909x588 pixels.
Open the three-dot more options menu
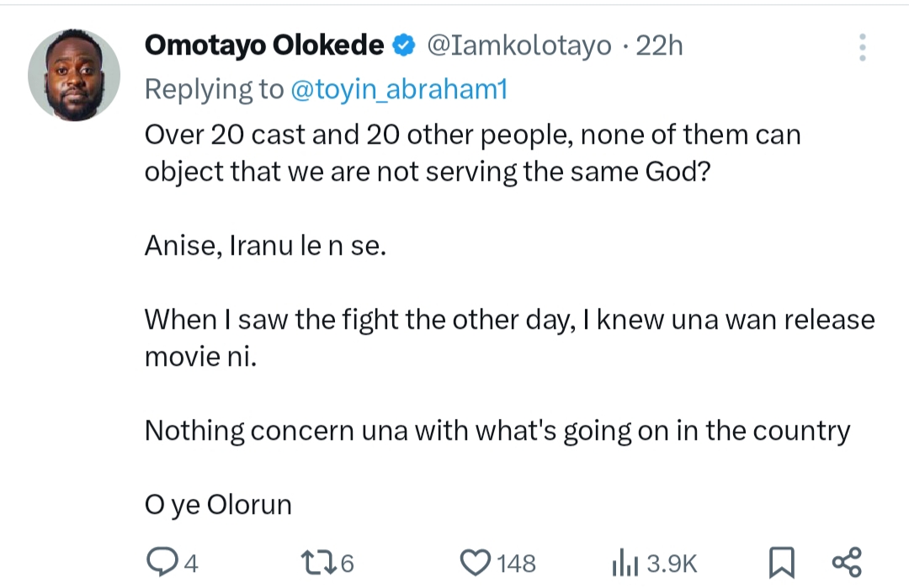[862, 47]
